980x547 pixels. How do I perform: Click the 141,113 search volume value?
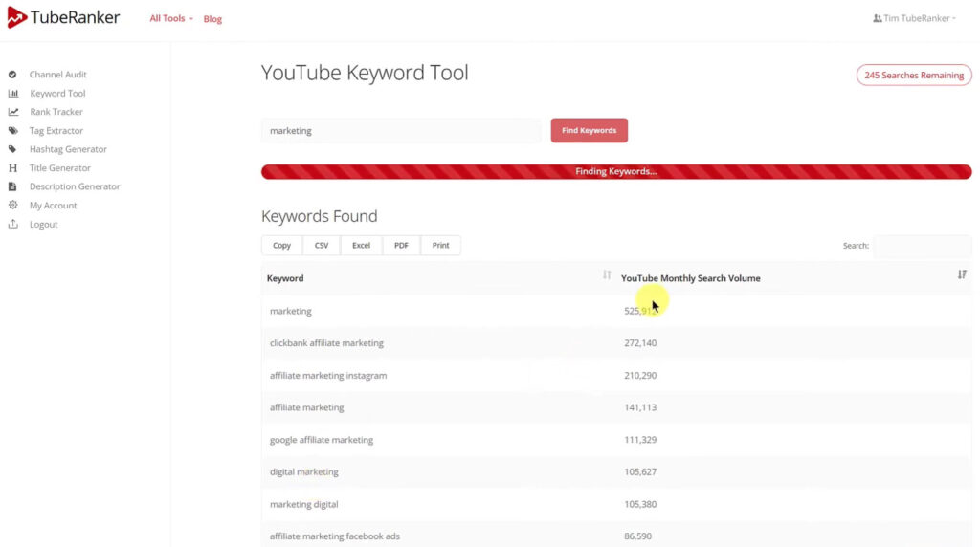(x=640, y=407)
